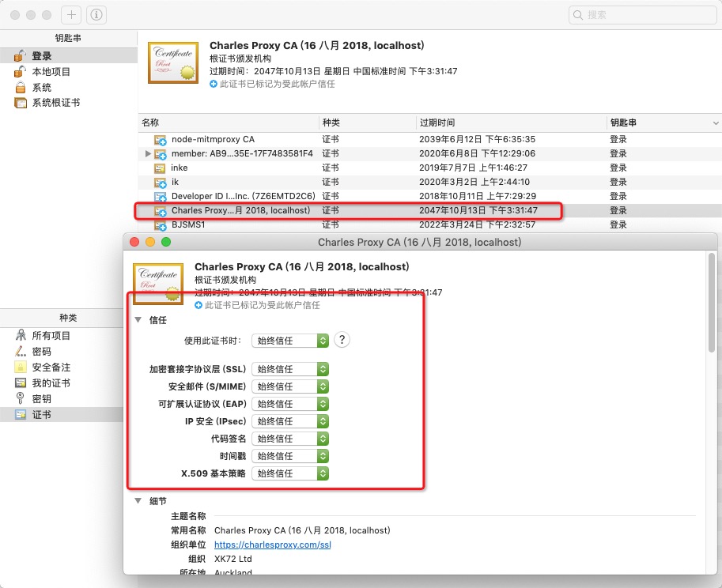722x588 pixels.
Task: Click certificate image in Charles Proxy detail window
Action: coord(158,284)
